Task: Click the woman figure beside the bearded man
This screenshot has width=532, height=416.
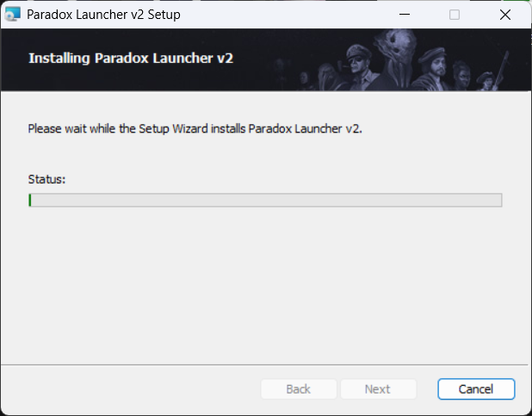Action: coord(462,76)
